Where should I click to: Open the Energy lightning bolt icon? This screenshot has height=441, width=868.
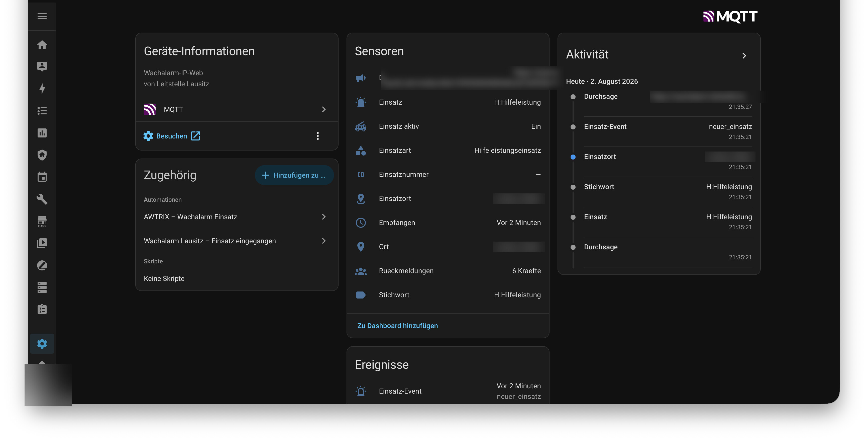click(42, 89)
